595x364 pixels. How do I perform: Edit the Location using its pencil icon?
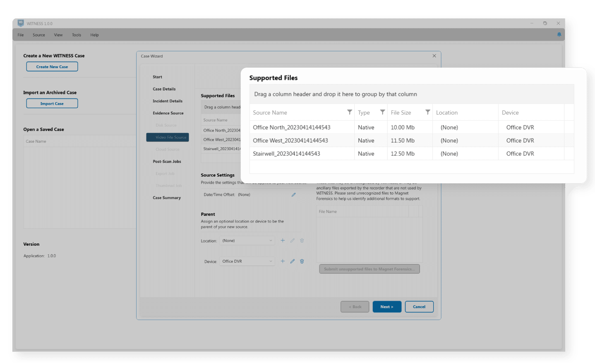[292, 240]
